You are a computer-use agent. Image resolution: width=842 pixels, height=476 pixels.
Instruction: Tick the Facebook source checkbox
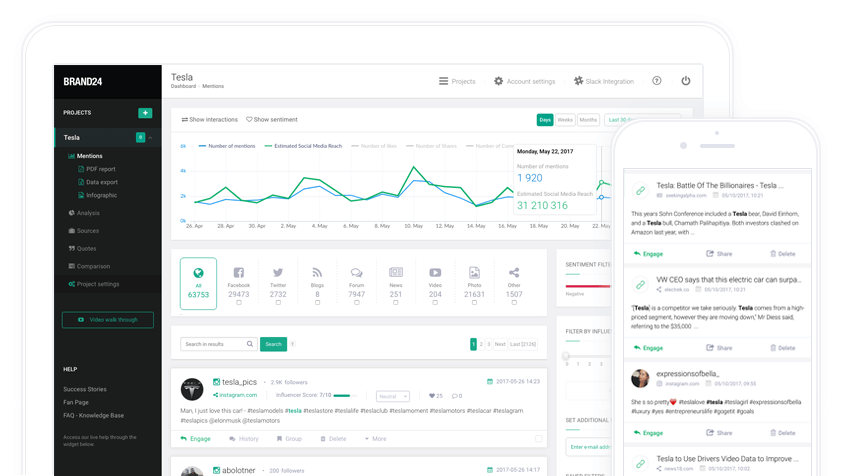point(238,303)
